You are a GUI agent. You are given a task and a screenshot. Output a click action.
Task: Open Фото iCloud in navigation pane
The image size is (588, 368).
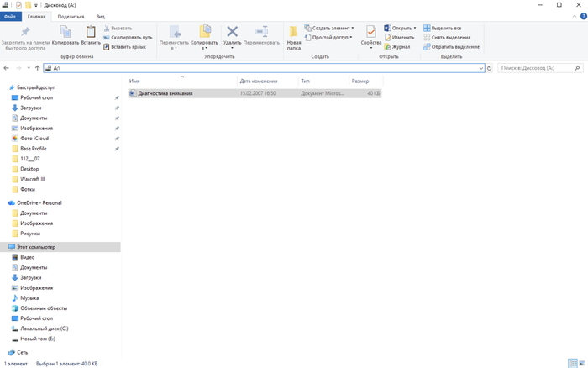(x=34, y=139)
